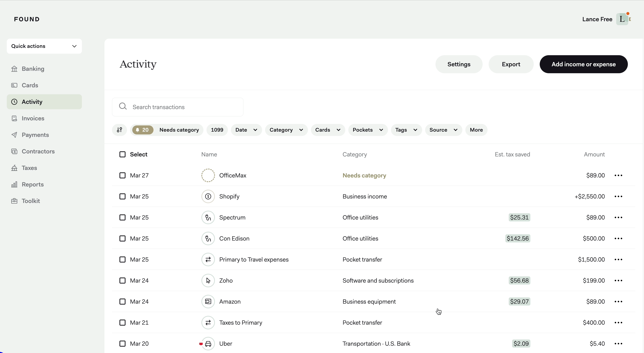The width and height of the screenshot is (644, 353).
Task: Open the Reports sidebar item
Action: coord(33,184)
